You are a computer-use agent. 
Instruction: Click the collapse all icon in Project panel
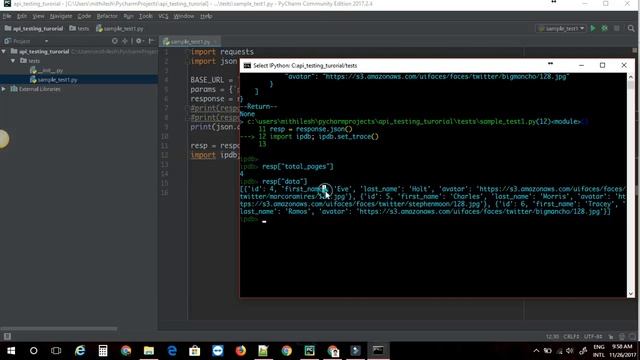click(125, 41)
